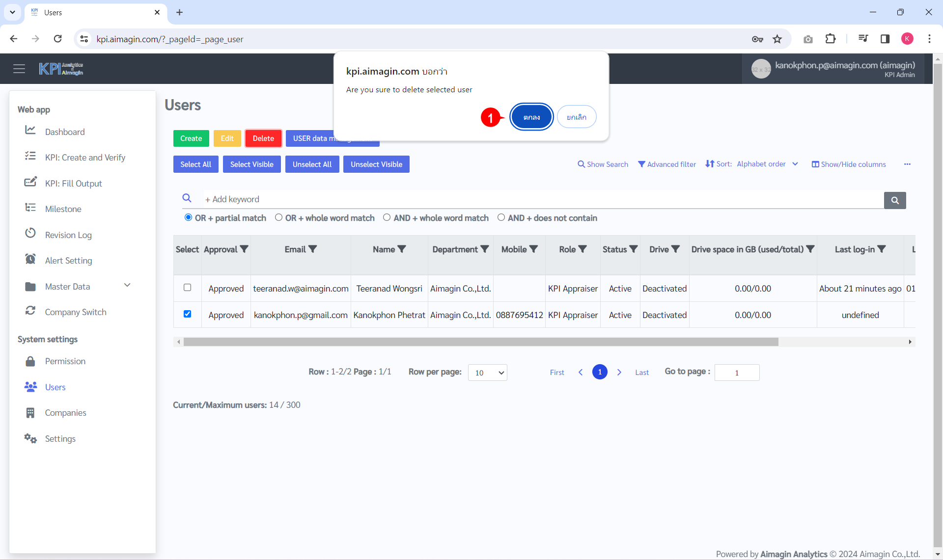Open browser extensions puzzle icon
This screenshot has width=943, height=560.
click(831, 39)
